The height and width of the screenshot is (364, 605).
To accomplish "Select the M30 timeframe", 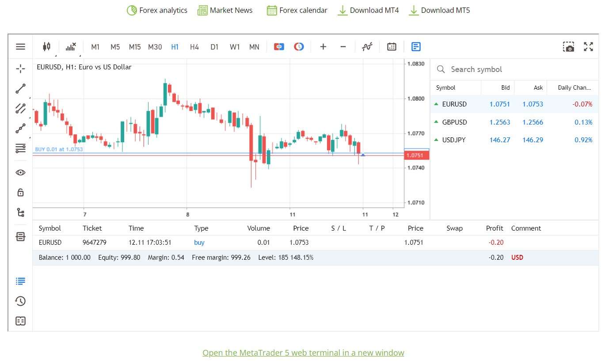I will pos(155,47).
